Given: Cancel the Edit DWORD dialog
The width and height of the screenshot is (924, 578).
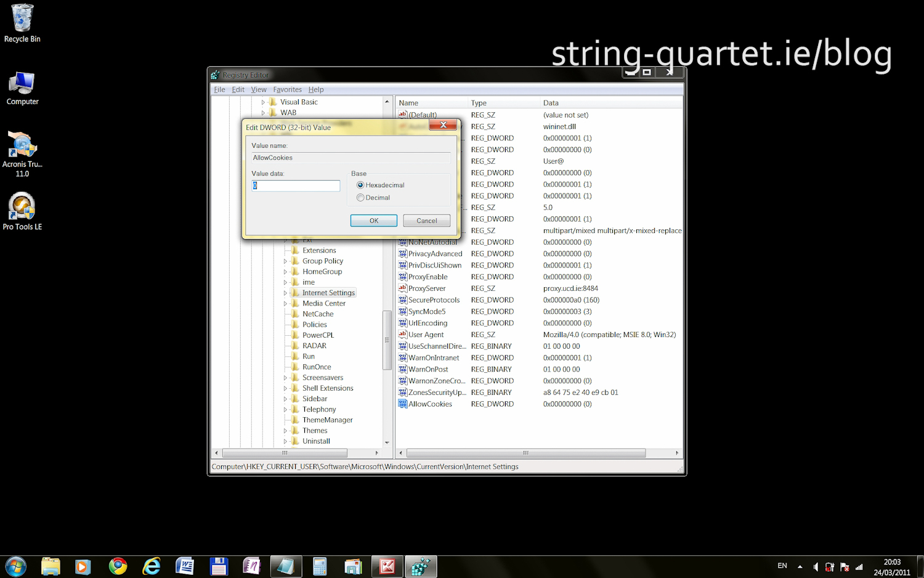Looking at the screenshot, I should [427, 221].
